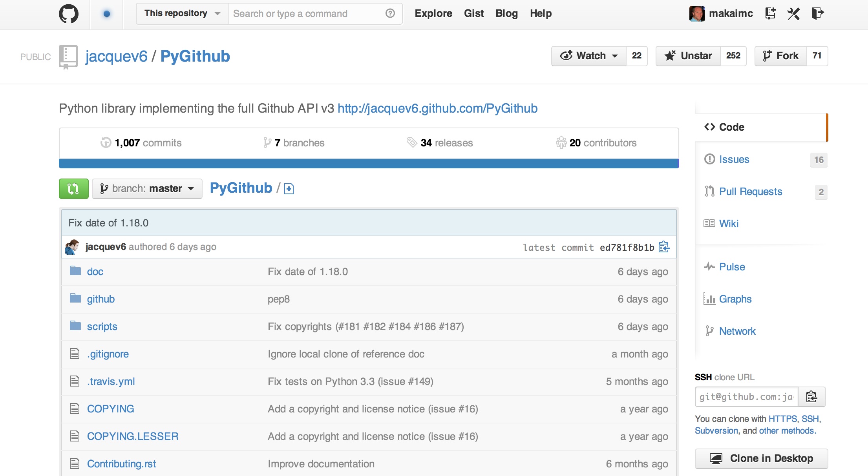This screenshot has width=868, height=476.
Task: Click the Graphs bar chart icon
Action: pos(709,299)
